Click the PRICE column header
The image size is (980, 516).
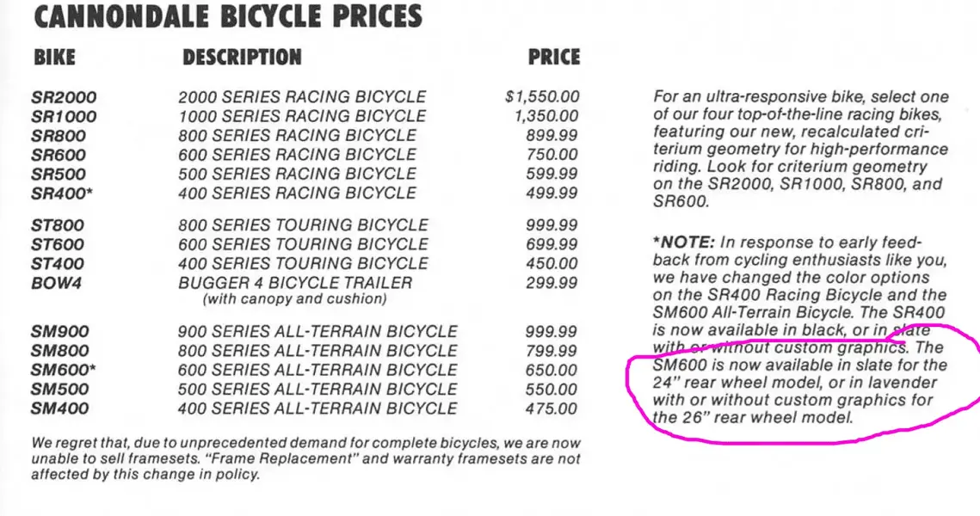pos(554,58)
